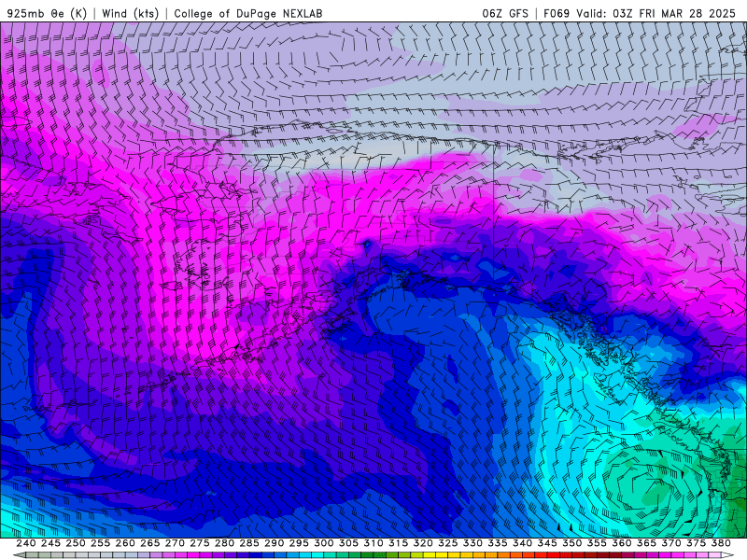This screenshot has height=560, width=747.
Task: Click the 345 value on the color scale
Action: click(546, 543)
